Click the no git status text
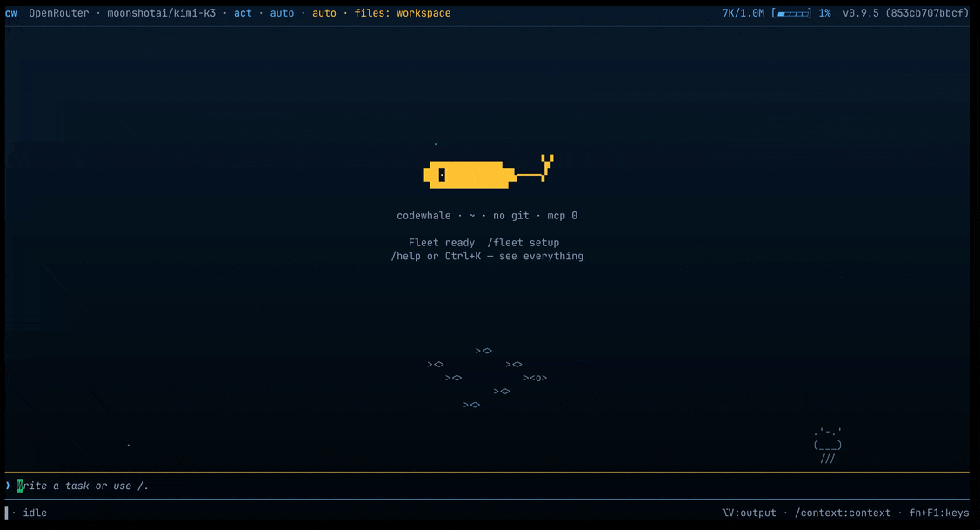The height and width of the screenshot is (530, 980). 510,216
